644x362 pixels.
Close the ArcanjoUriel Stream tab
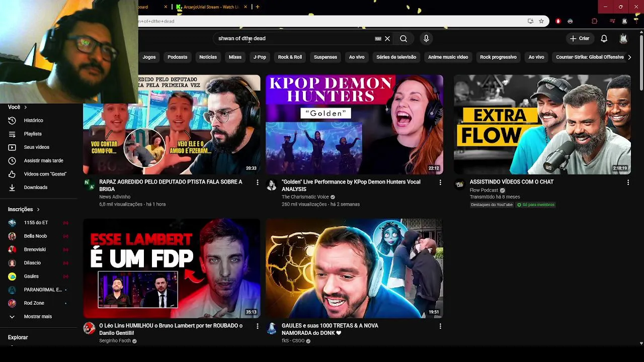click(246, 7)
